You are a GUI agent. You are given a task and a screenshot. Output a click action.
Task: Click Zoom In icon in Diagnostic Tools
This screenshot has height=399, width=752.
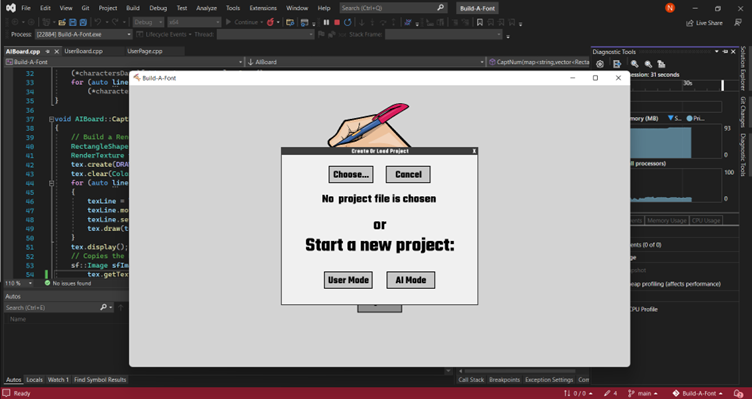(x=634, y=64)
